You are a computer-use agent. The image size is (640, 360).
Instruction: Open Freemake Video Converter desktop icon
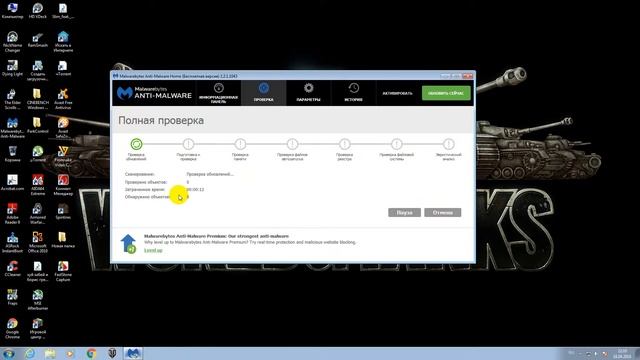pos(63,156)
